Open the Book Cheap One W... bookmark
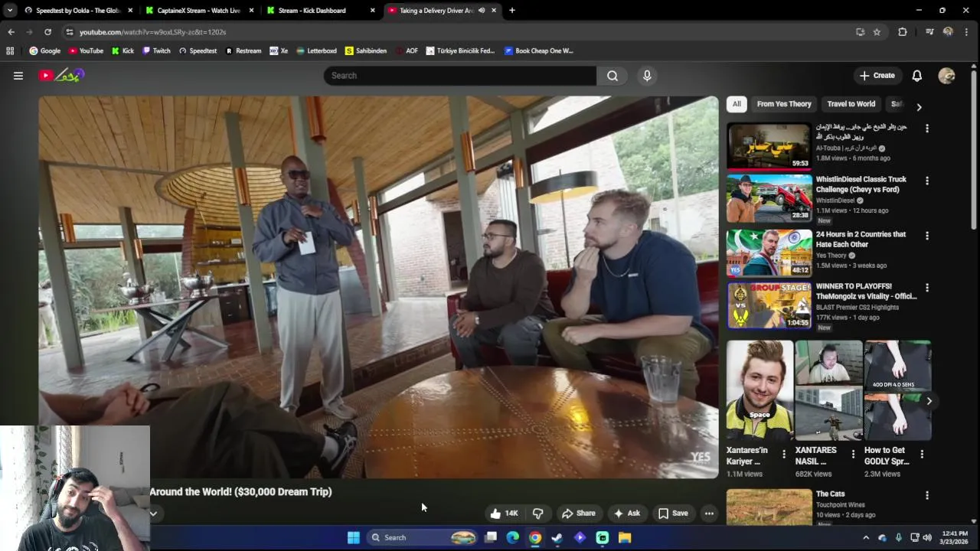This screenshot has height=551, width=980. [539, 51]
